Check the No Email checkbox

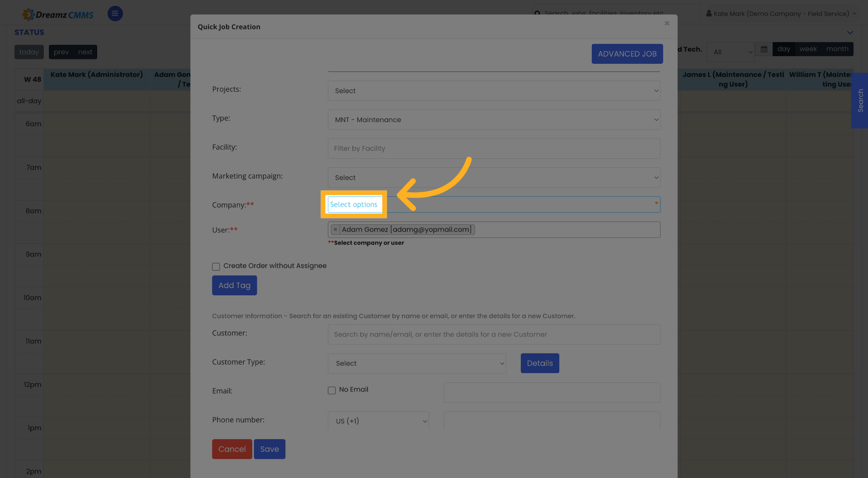[331, 390]
